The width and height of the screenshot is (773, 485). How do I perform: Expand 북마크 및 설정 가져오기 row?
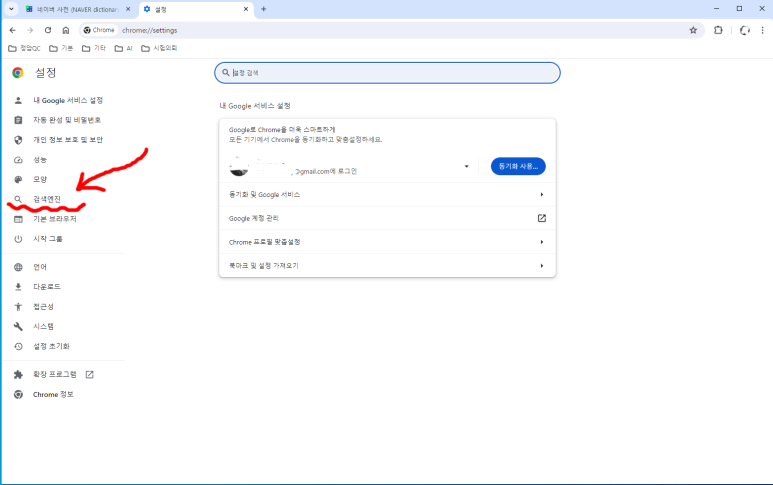click(387, 266)
